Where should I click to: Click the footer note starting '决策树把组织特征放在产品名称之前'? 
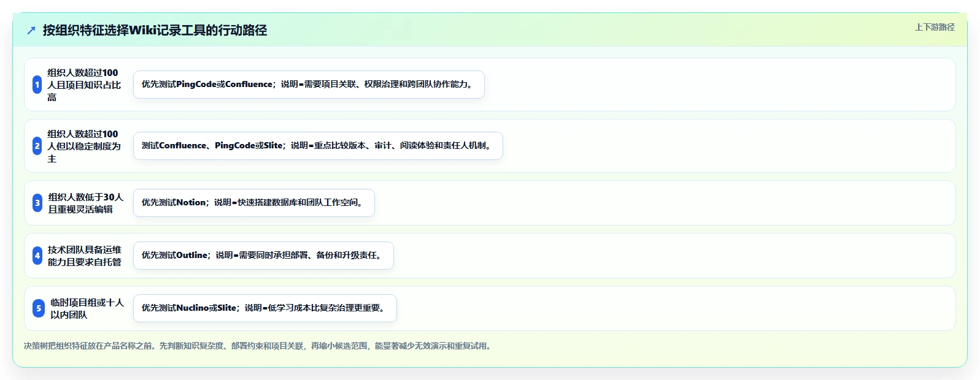[258, 346]
